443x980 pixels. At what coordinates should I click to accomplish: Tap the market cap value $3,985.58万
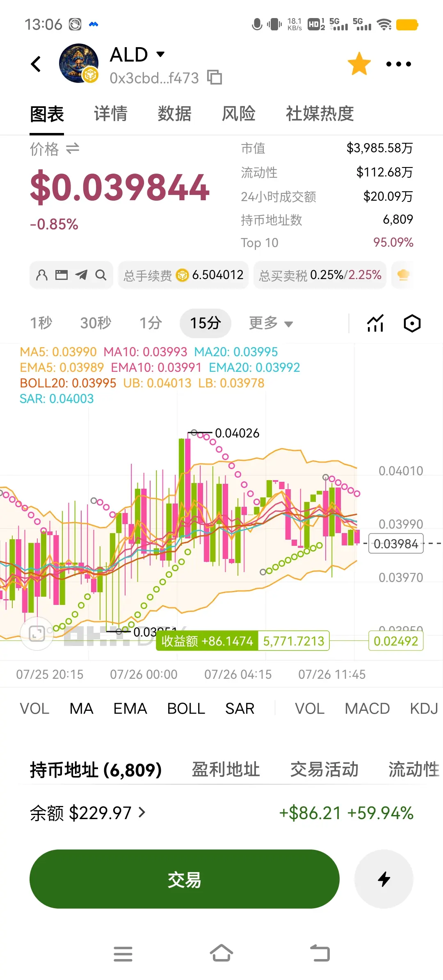point(380,148)
